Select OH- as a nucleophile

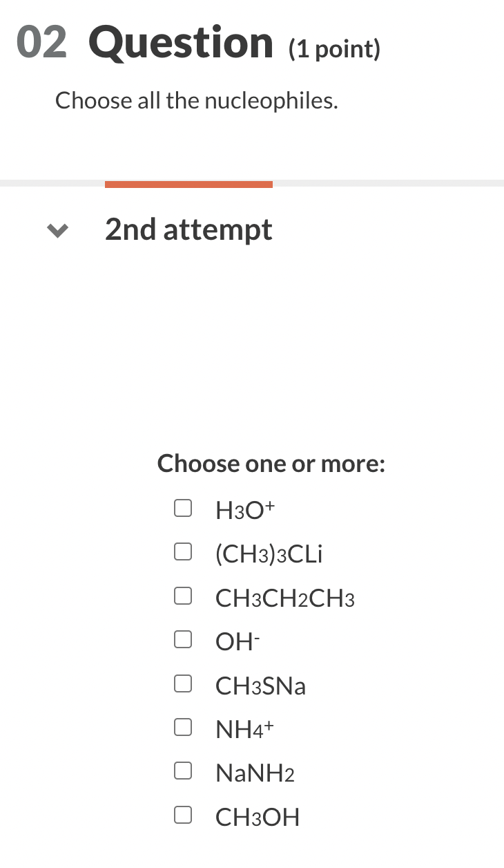pyautogui.click(x=183, y=639)
